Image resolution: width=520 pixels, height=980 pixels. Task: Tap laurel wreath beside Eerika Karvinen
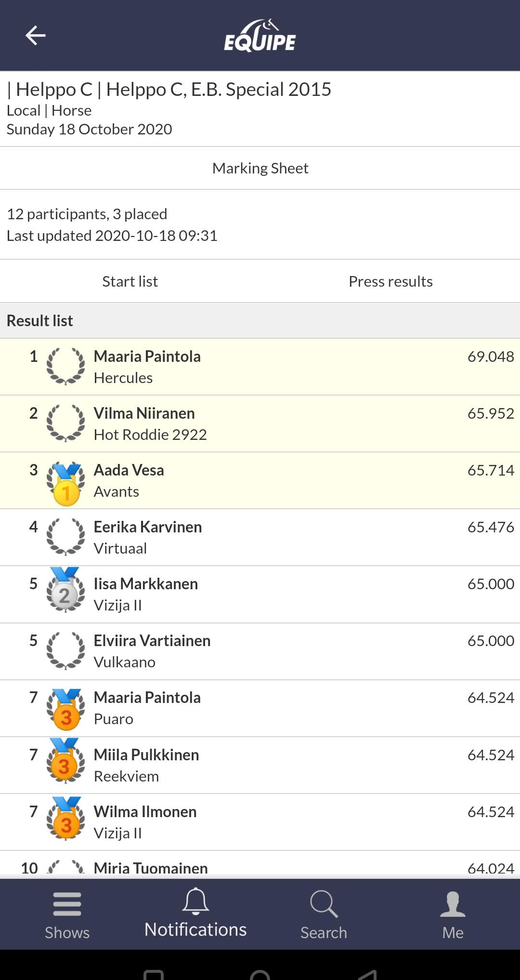pyautogui.click(x=65, y=537)
